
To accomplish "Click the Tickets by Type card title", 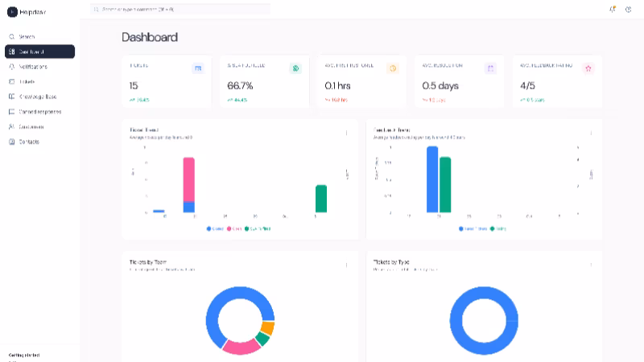I will coord(391,262).
